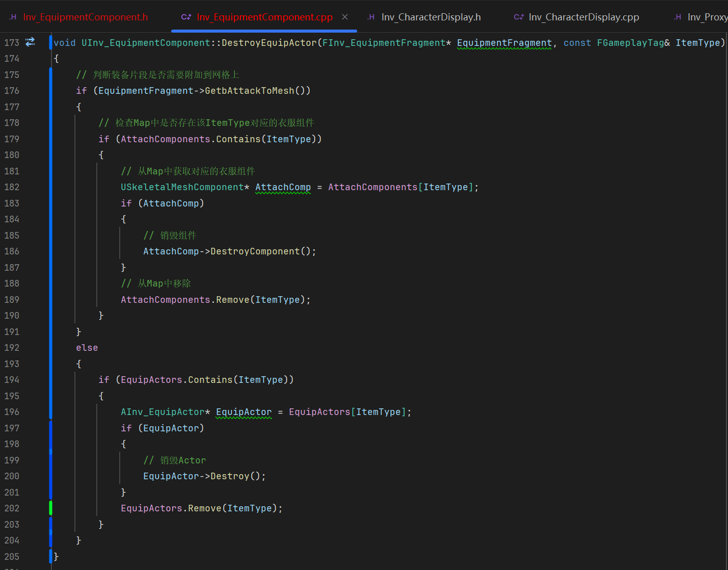Click AttachComponents.Remove on line 189
This screenshot has width=728, height=570.
click(x=185, y=300)
